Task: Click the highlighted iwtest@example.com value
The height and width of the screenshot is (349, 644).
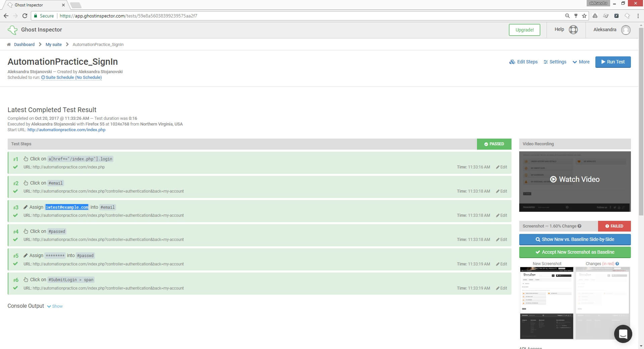Action: click(67, 207)
